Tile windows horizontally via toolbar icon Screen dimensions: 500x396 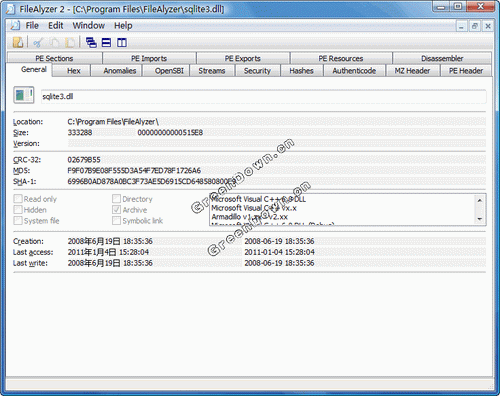[106, 42]
